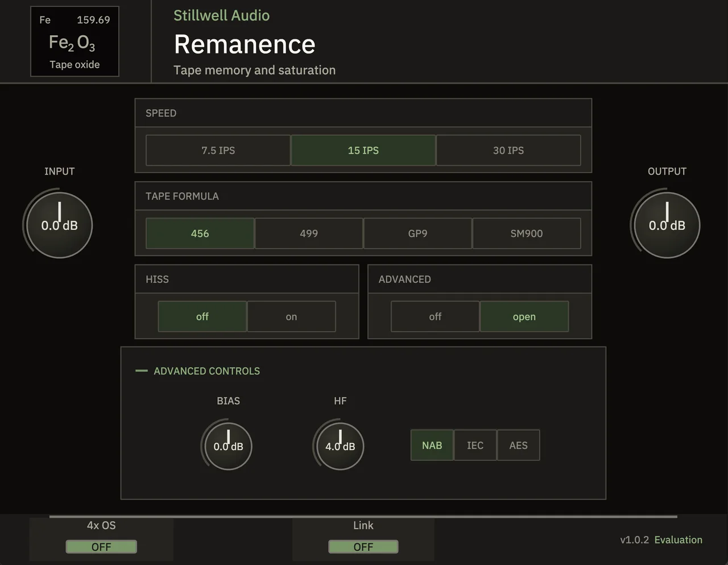This screenshot has width=728, height=565.
Task: Collapse Advanced Controls with the minus icon
Action: click(142, 371)
